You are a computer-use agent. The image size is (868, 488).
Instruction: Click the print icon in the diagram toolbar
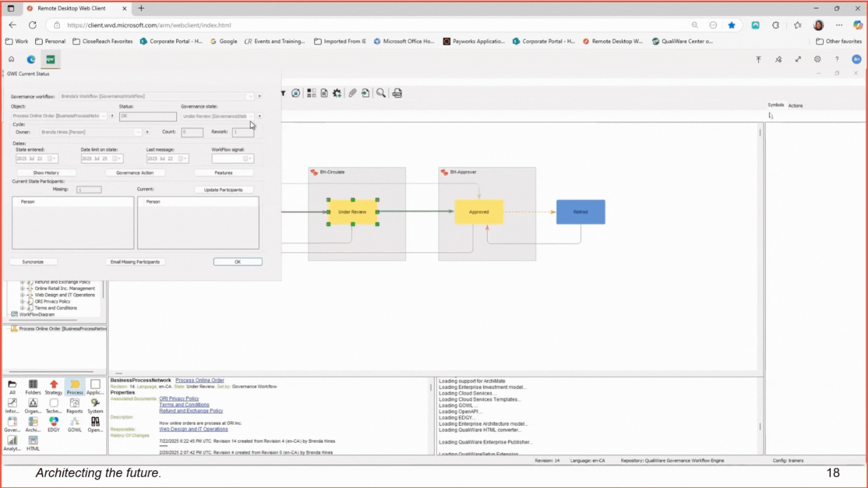(x=397, y=93)
